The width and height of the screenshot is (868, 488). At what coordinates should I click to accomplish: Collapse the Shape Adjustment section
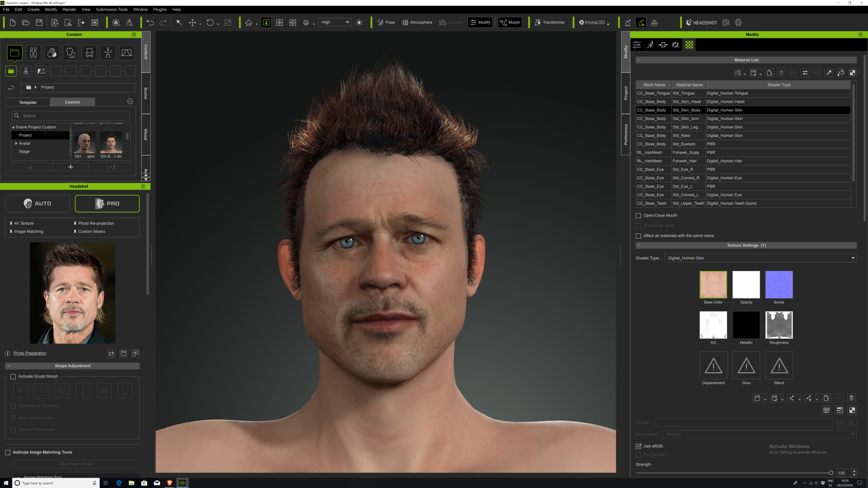pyautogui.click(x=8, y=366)
